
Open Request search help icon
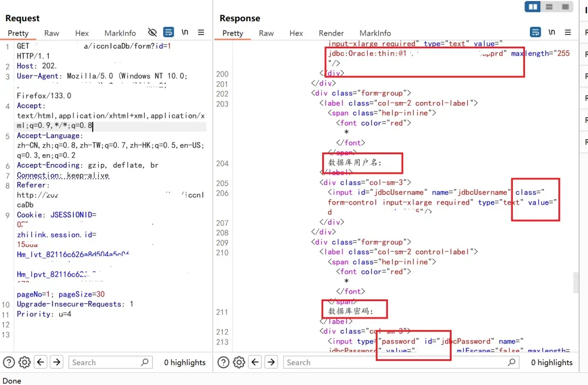coord(9,362)
